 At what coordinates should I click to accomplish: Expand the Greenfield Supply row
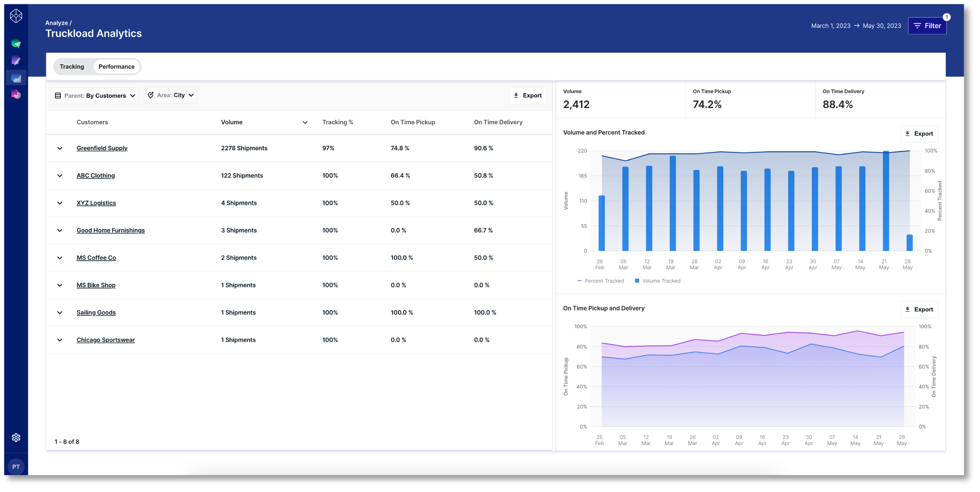(60, 148)
